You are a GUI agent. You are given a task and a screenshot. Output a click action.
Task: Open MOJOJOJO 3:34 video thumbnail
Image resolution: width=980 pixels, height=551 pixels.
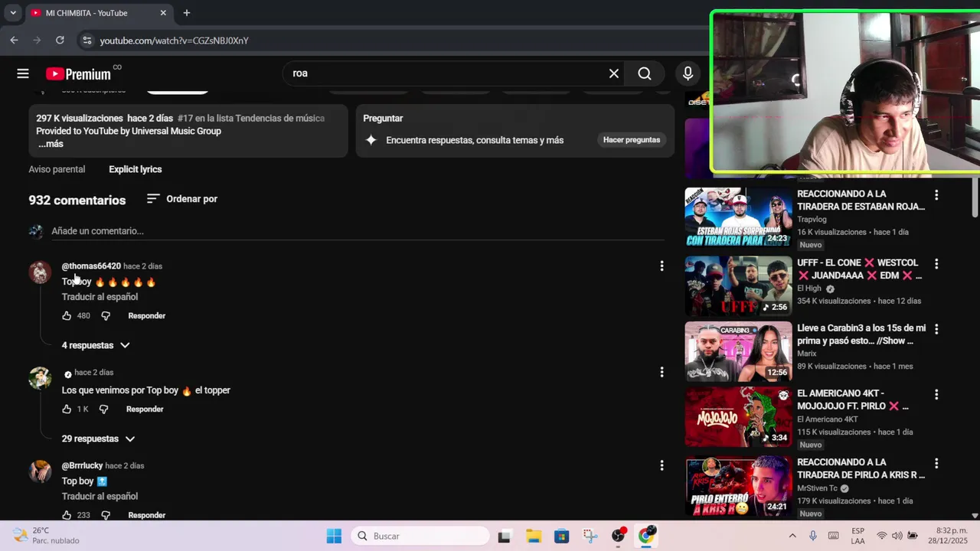coord(738,417)
